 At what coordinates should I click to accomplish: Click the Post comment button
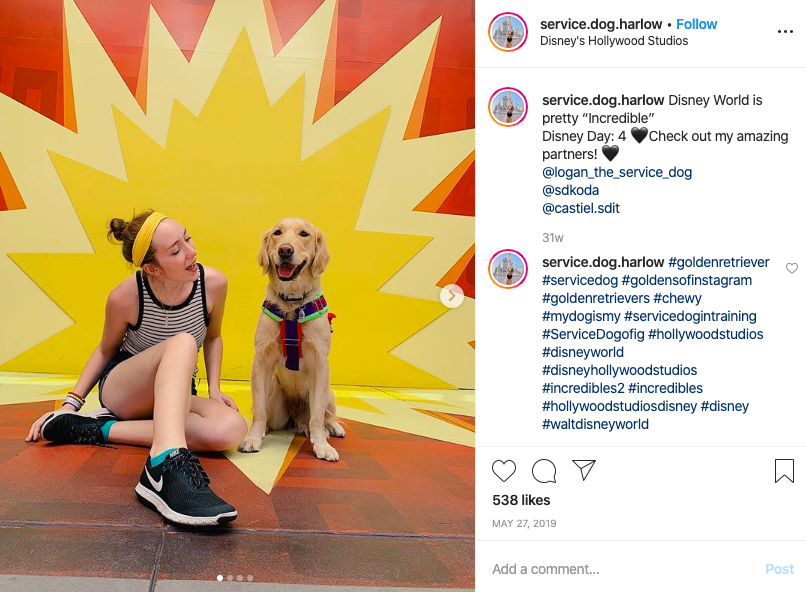779,569
